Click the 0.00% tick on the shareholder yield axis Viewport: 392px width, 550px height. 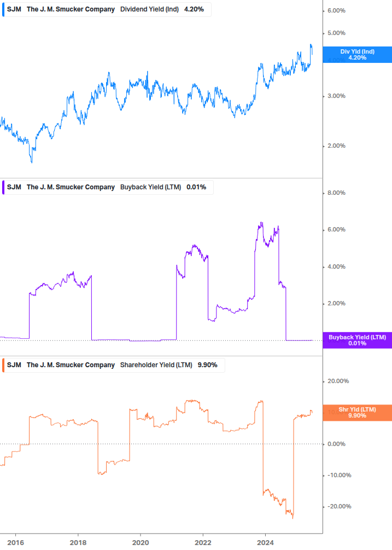tap(336, 444)
